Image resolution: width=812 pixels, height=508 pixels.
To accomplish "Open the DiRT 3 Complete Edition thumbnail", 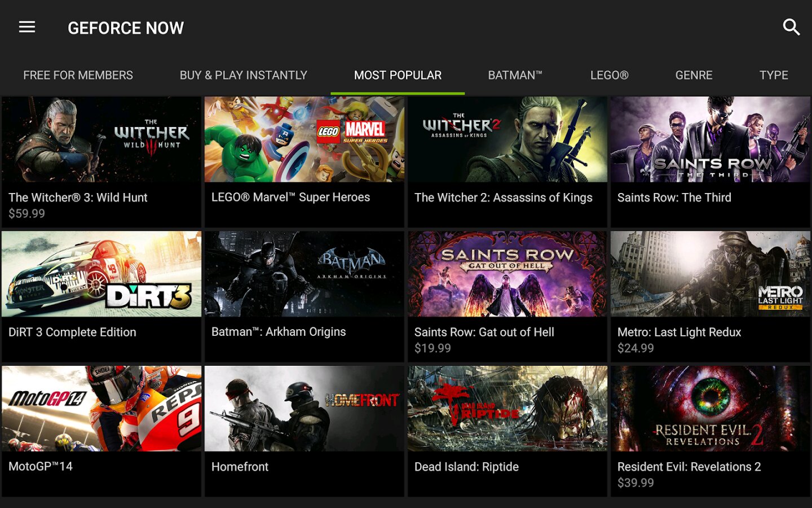I will [101, 274].
